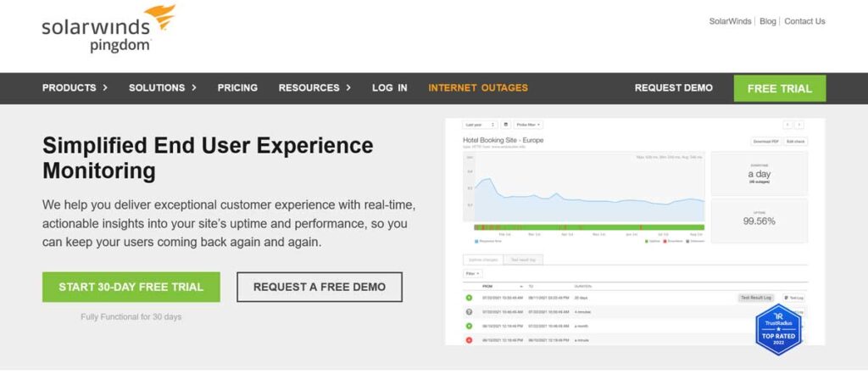
Task: Click red down status icon for a minute row
Action: tap(470, 340)
